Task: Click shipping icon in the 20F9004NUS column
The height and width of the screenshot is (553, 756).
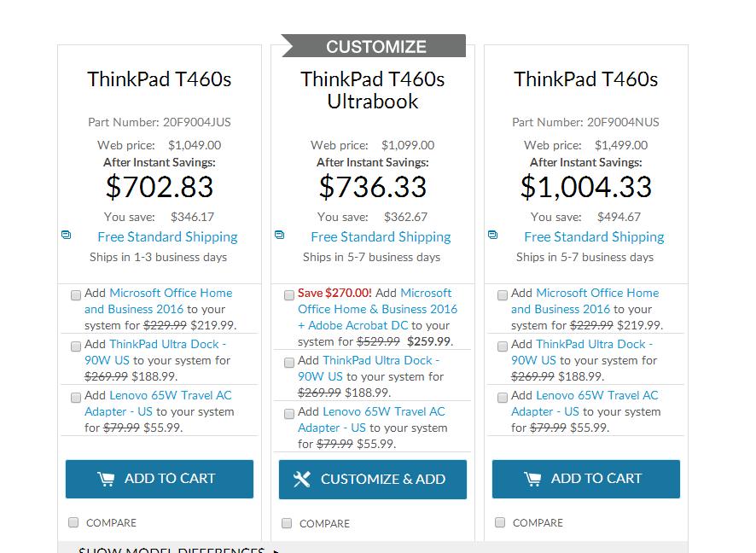Action: pyautogui.click(x=493, y=235)
